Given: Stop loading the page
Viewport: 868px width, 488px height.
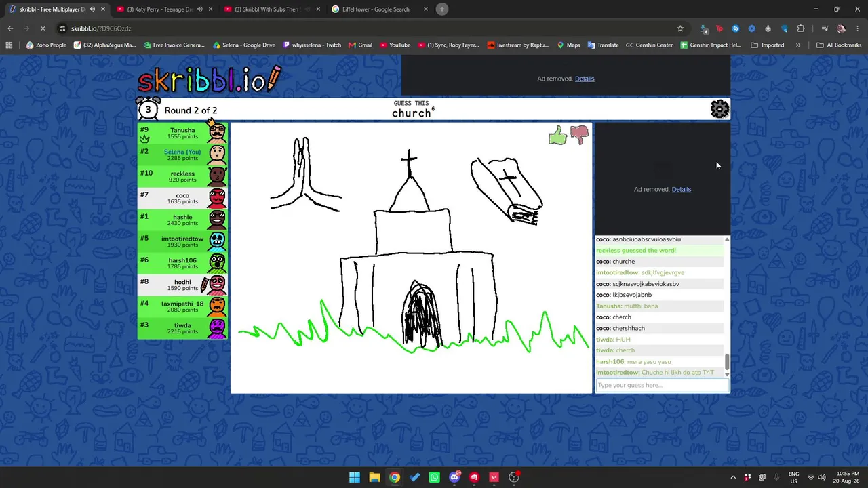Looking at the screenshot, I should click(x=42, y=28).
